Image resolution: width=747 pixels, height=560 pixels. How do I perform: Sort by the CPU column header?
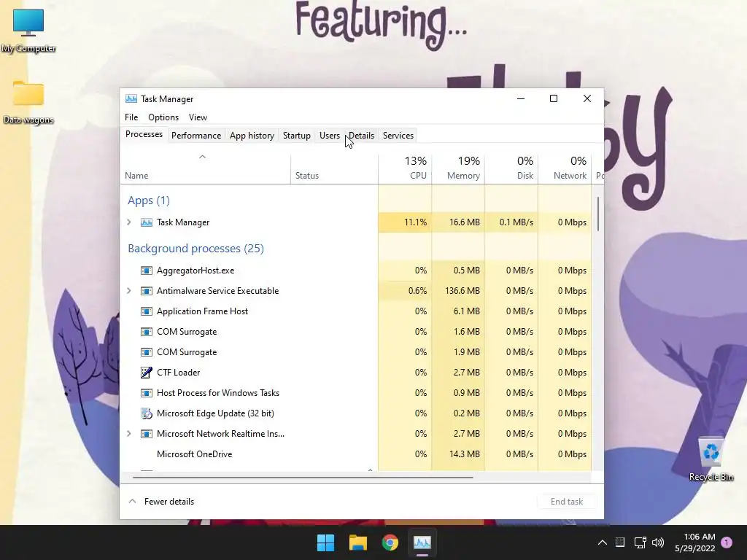[x=405, y=168]
